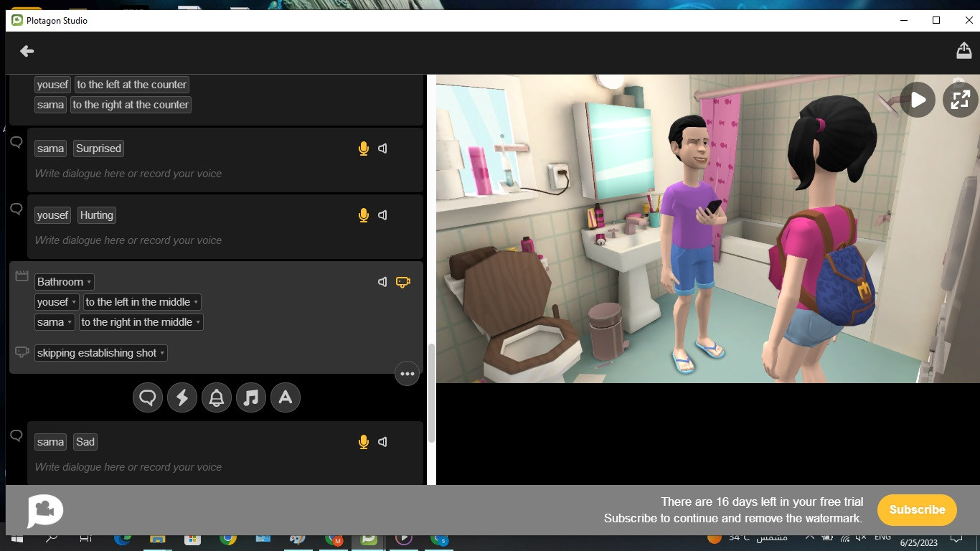Click the camera icon beside establishing shot
Viewport: 980px width, 551px height.
22,352
